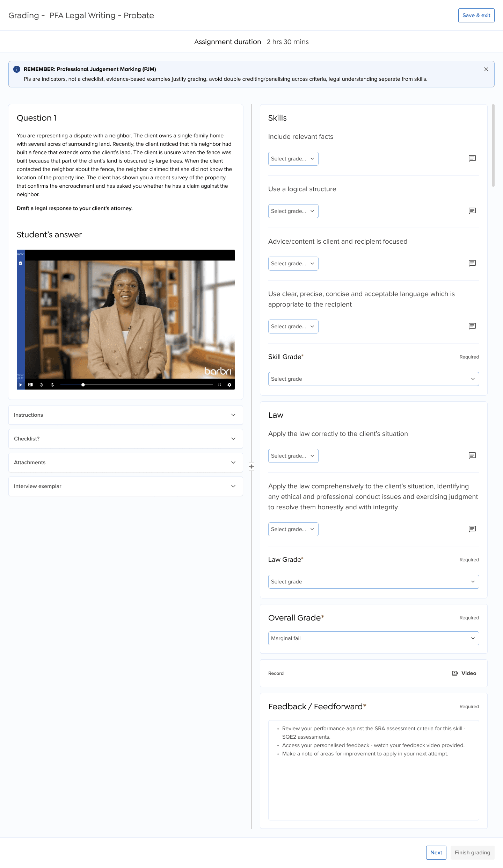Open grade dropdown for Apply the law comprehensively
The height and width of the screenshot is (868, 503).
pyautogui.click(x=293, y=529)
